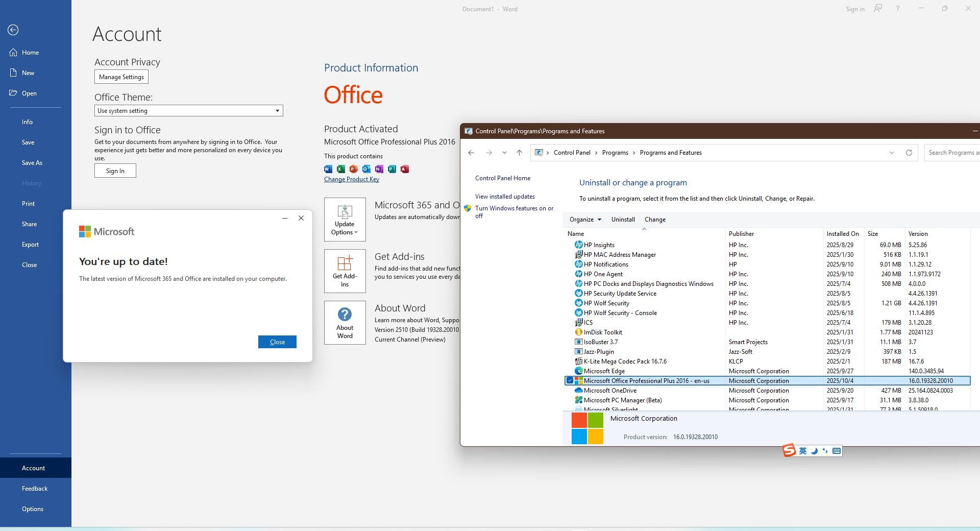Click the back arrow in Word backstage
980x531 pixels.
[x=13, y=30]
